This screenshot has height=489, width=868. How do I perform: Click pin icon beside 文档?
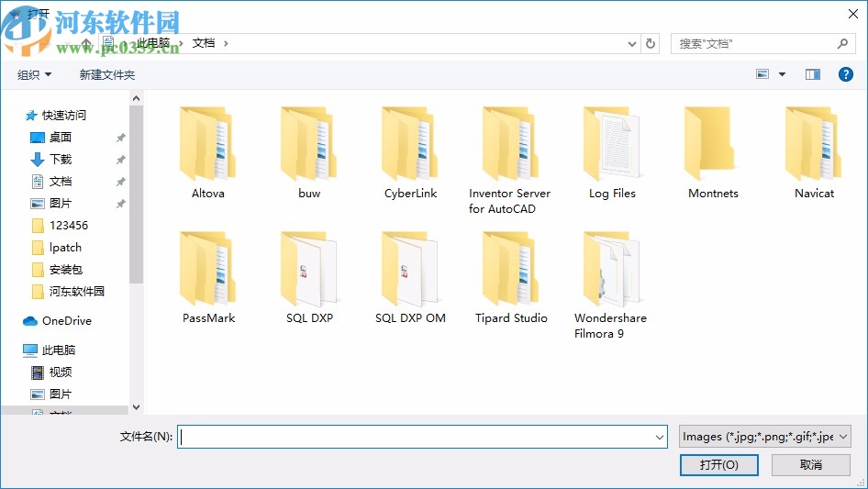[x=121, y=182]
